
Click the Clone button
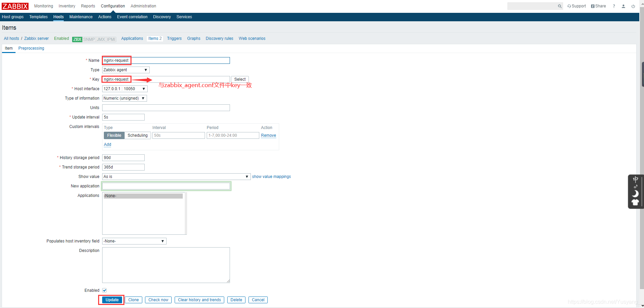[134, 300]
